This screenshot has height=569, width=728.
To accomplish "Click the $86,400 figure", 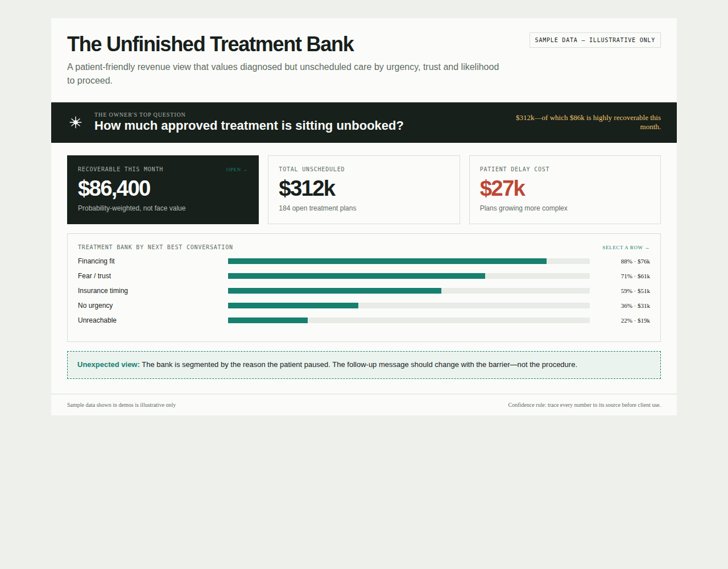I will pyautogui.click(x=114, y=188).
